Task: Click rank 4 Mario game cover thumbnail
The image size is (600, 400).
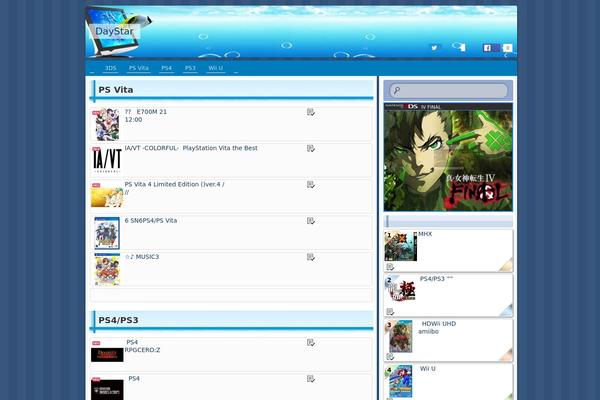Action: tap(401, 382)
